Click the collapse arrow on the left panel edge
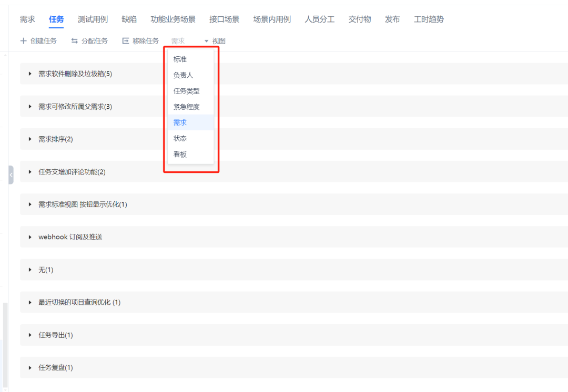This screenshot has height=392, width=568. tap(10, 173)
